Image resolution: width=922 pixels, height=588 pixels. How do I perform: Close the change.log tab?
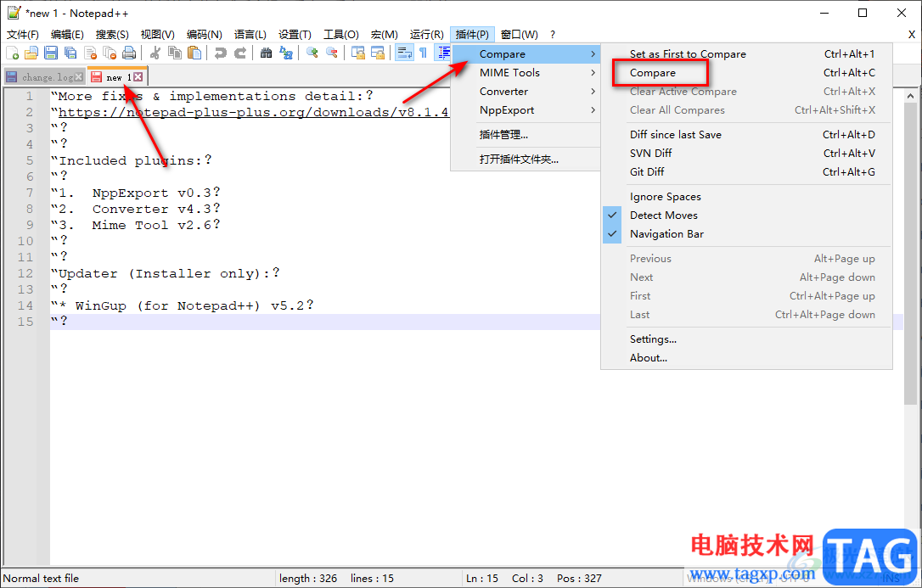click(78, 77)
